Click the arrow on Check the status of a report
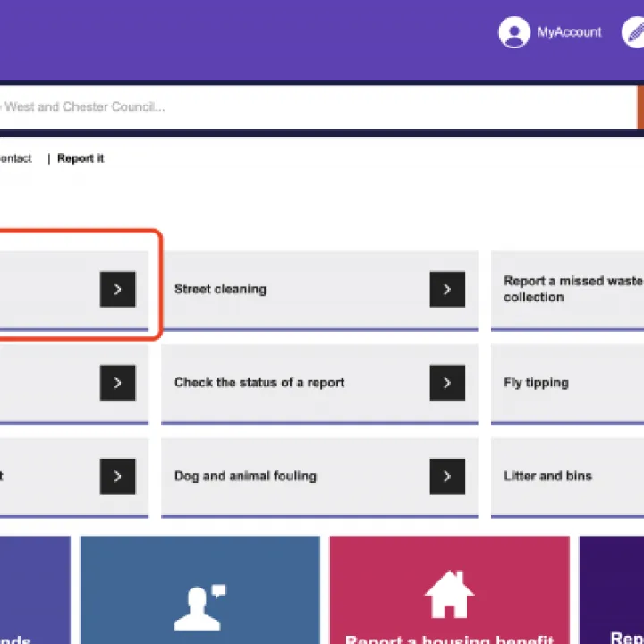The image size is (644, 644). click(x=447, y=383)
